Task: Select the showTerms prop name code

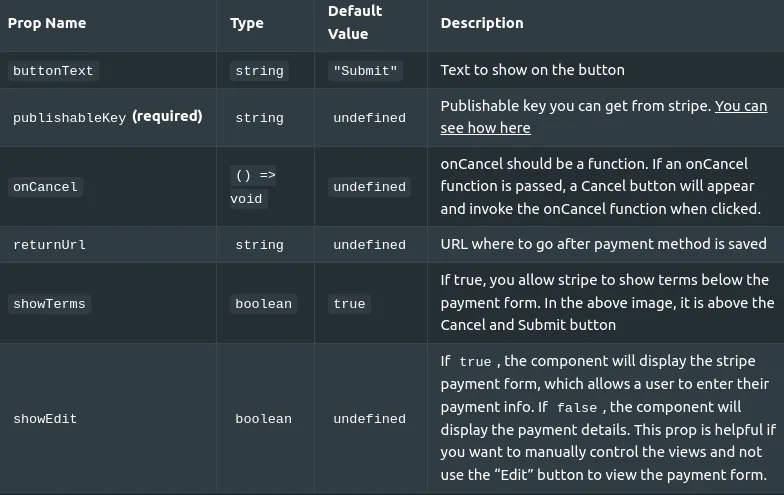Action: [50, 304]
